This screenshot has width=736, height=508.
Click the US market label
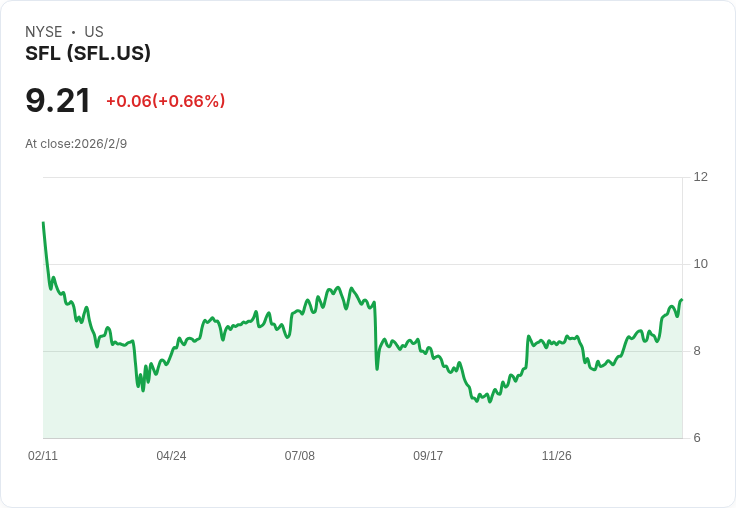[x=94, y=32]
